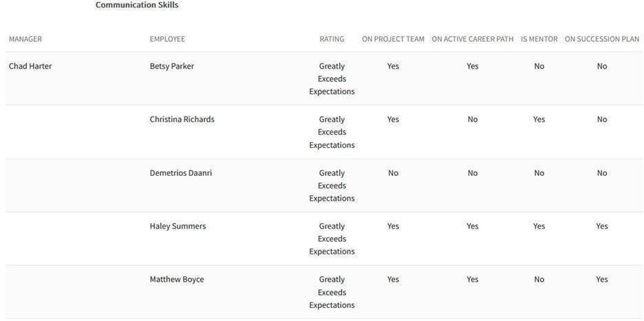The width and height of the screenshot is (644, 321).
Task: Click Demetrios Daanri's On Project Team No value
Action: (393, 173)
